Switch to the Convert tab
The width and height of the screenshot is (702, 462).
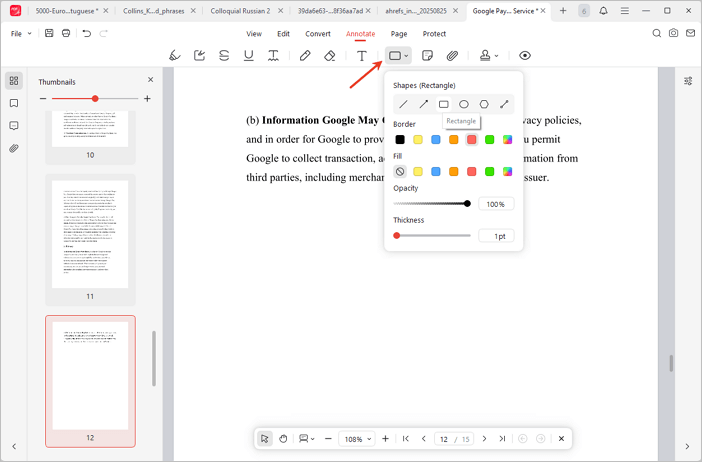[318, 33]
